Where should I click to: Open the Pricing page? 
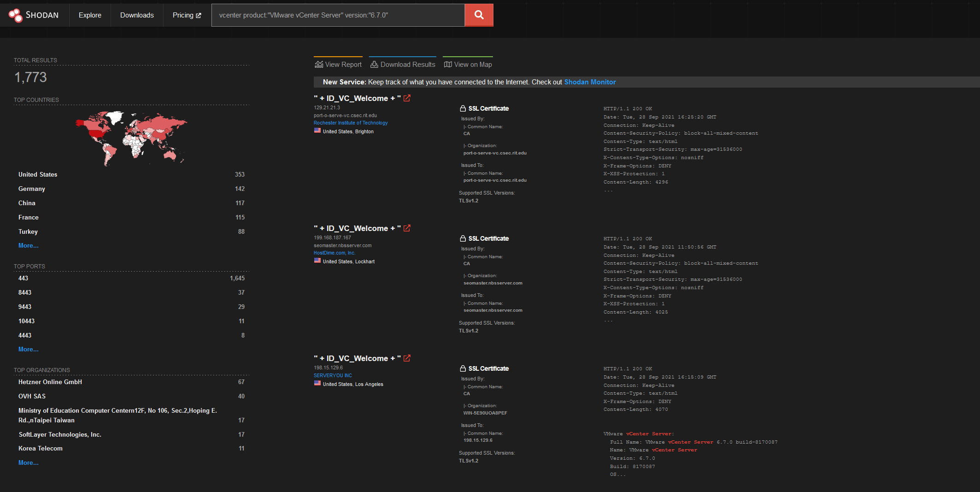point(187,15)
